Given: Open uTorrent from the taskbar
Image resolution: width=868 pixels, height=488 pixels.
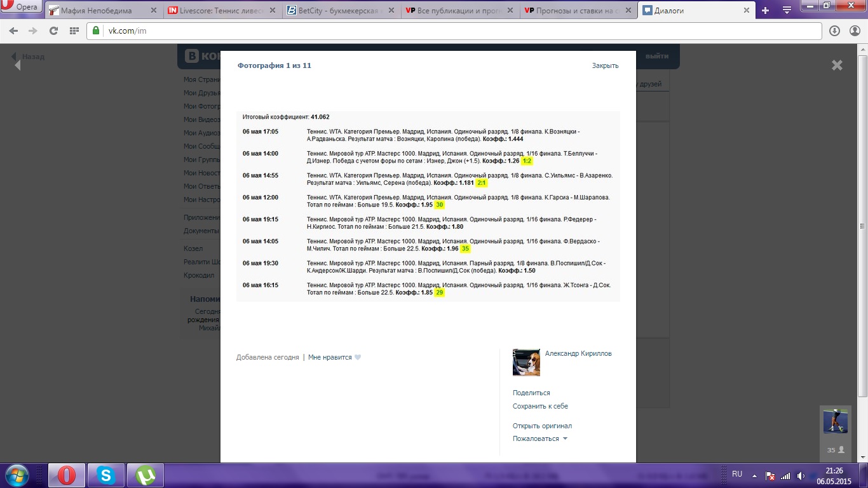Looking at the screenshot, I should point(146,475).
